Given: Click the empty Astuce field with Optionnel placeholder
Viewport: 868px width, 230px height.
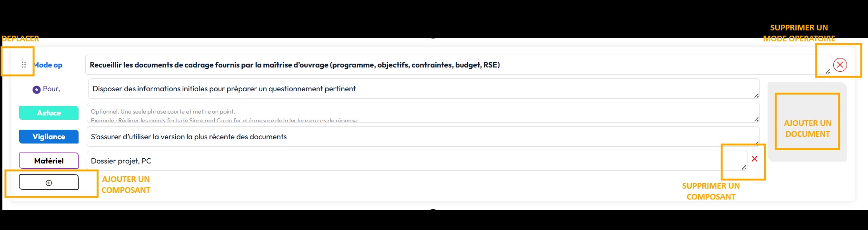Looking at the screenshot, I should click(423, 113).
